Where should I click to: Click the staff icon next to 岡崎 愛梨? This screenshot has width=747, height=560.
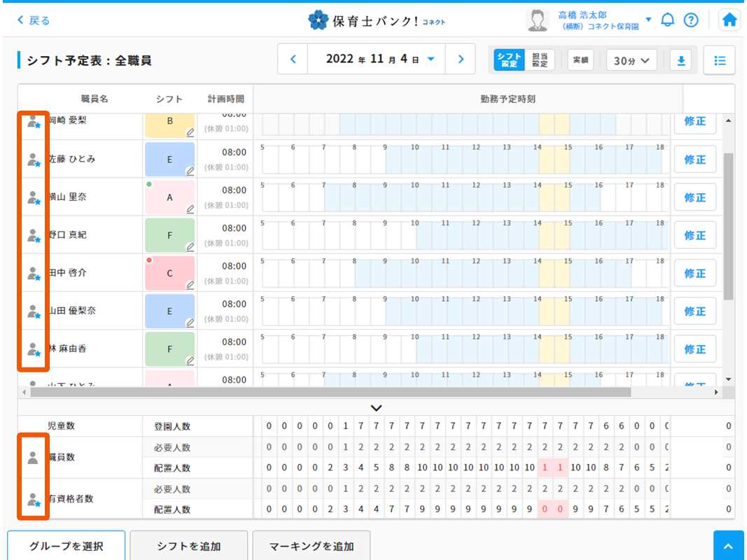pyautogui.click(x=33, y=121)
